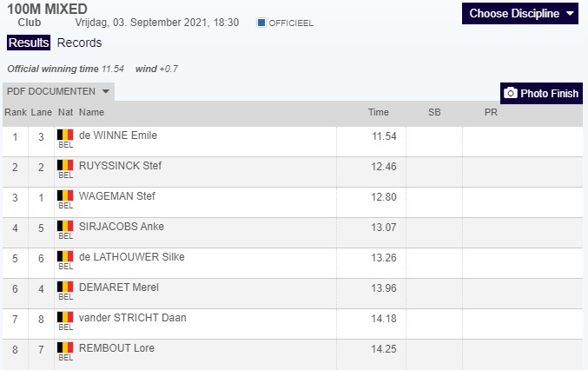Click the Belgian flag beside RUYSSINCK Stef
The height and width of the screenshot is (370, 588).
(x=65, y=166)
